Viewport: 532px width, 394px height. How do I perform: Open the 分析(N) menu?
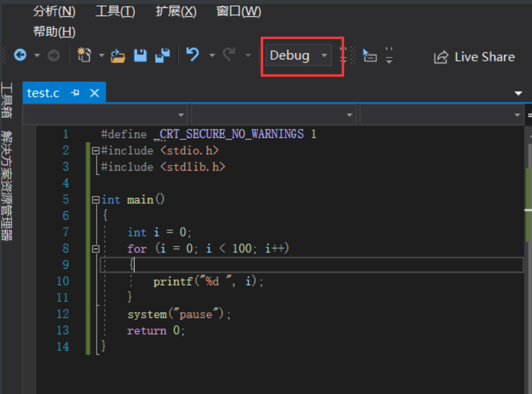point(54,12)
